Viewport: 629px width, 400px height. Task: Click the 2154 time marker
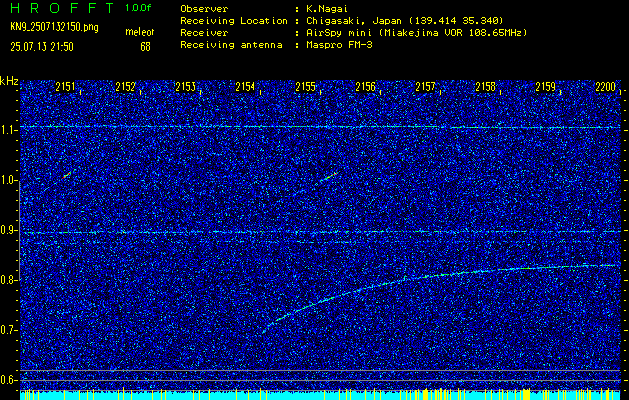pyautogui.click(x=245, y=87)
